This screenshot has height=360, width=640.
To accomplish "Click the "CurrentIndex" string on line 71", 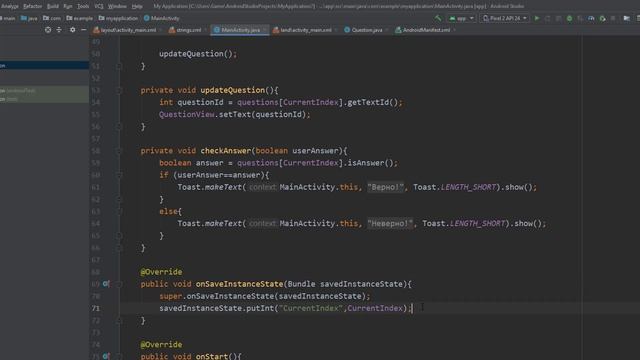I will (x=311, y=309).
